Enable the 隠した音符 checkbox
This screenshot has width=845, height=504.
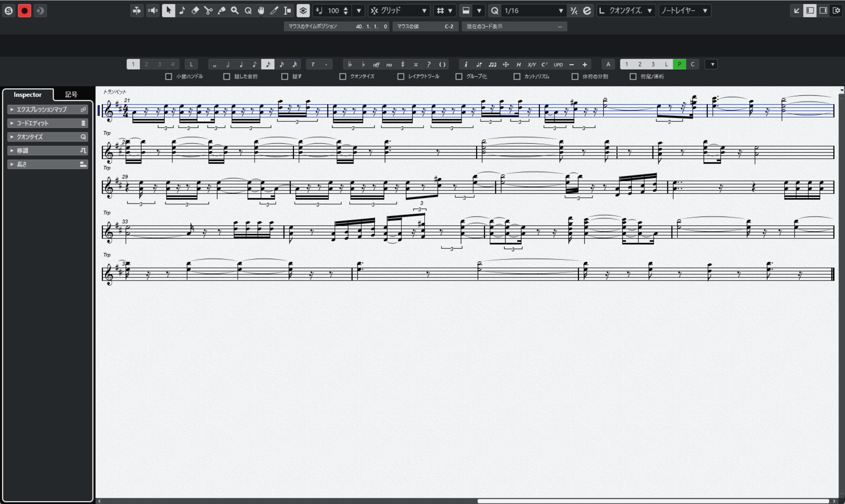point(227,76)
